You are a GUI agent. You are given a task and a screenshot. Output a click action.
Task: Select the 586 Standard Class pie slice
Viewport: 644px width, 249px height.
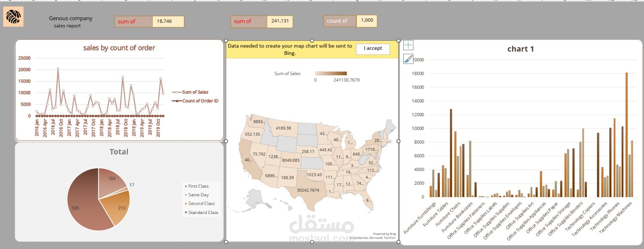click(x=83, y=201)
